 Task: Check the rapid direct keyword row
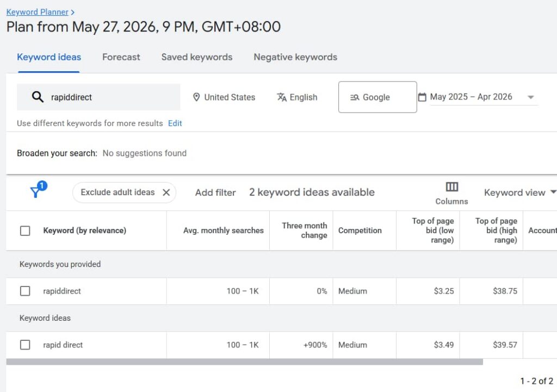tap(25, 345)
